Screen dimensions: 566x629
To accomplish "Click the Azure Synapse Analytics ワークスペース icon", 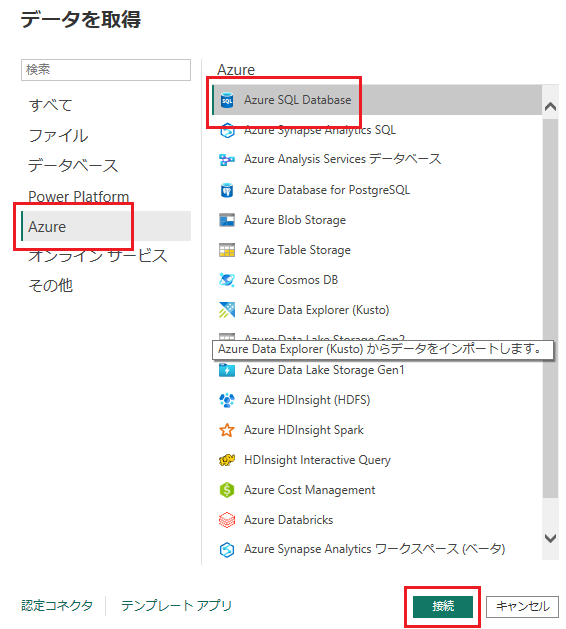I will (227, 549).
